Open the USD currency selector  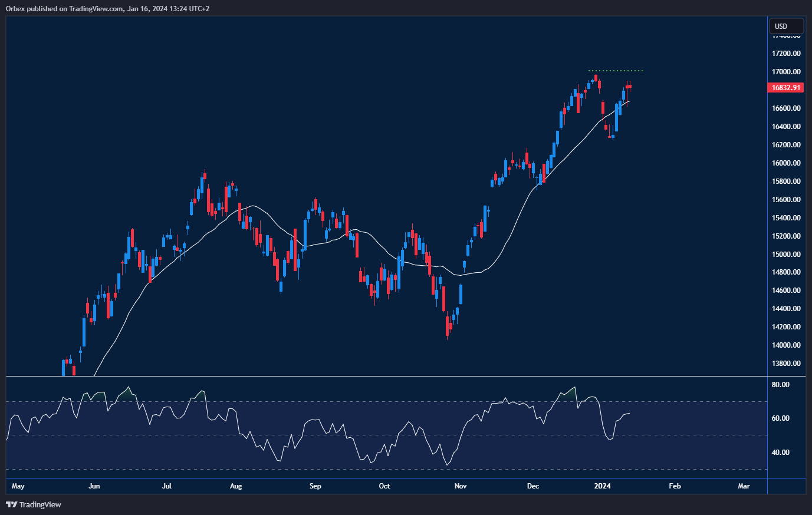click(x=786, y=26)
